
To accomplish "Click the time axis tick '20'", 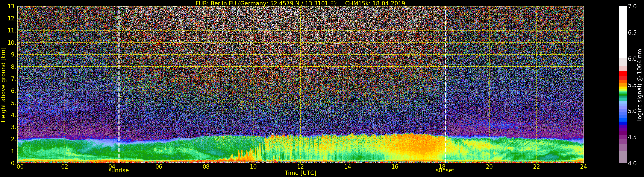I will [489, 167].
